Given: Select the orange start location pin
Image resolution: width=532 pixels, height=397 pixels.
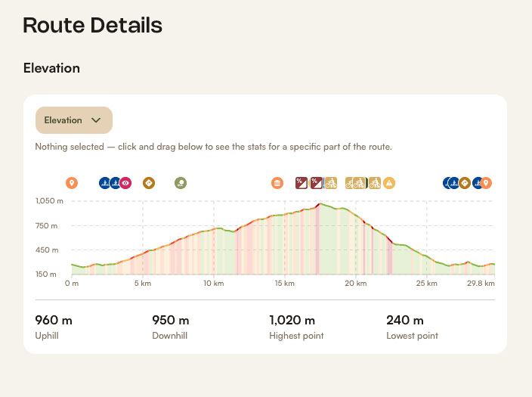Looking at the screenshot, I should (72, 183).
